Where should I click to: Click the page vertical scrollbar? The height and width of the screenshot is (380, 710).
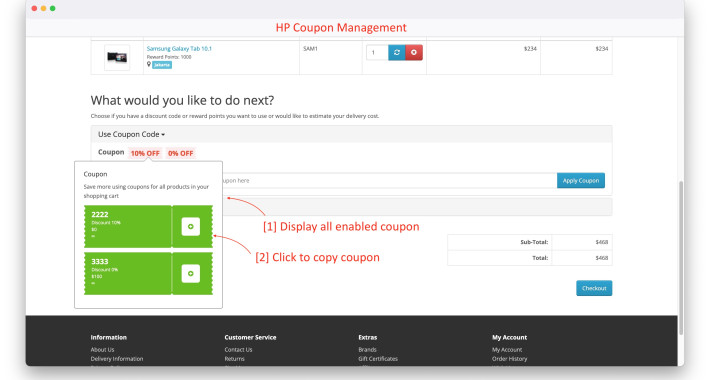click(x=681, y=258)
